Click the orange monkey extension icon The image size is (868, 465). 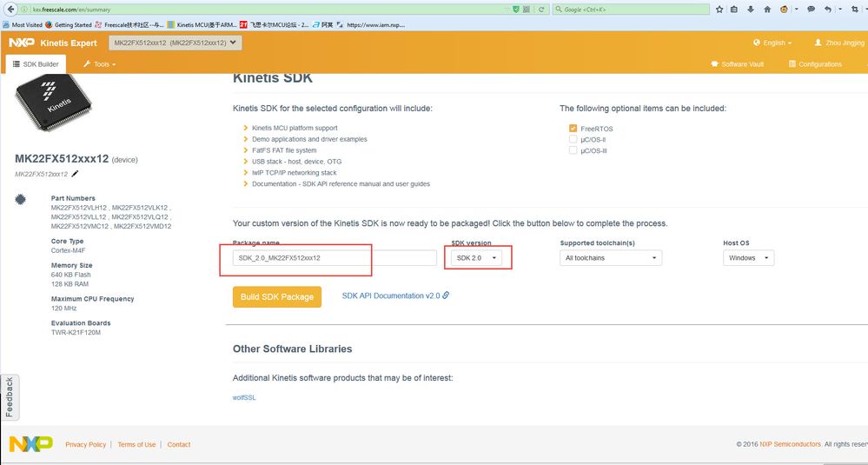click(x=784, y=10)
